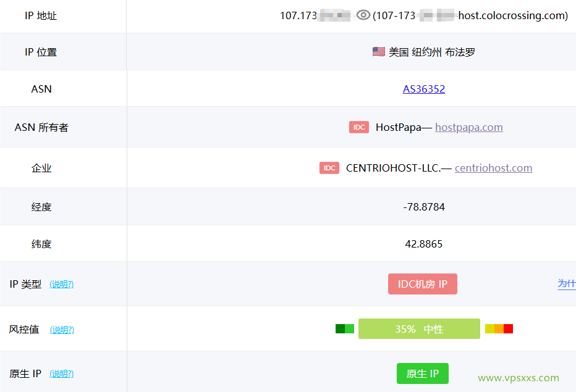Click the HostPapa owner name

[398, 127]
